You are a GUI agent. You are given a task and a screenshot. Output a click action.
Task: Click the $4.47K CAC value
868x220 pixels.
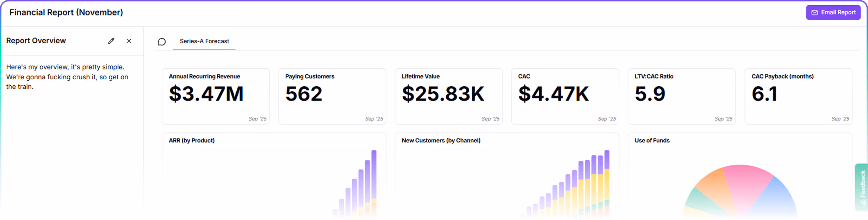click(553, 94)
